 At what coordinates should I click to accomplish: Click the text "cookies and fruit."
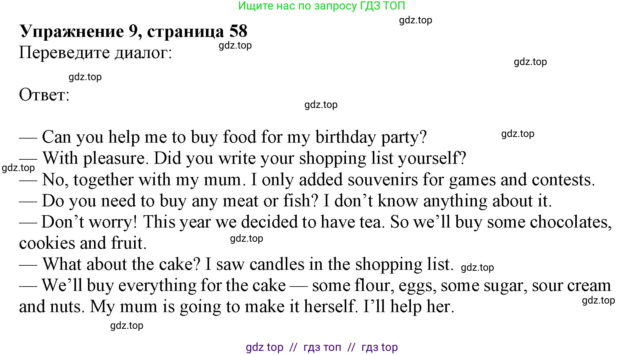click(x=83, y=243)
